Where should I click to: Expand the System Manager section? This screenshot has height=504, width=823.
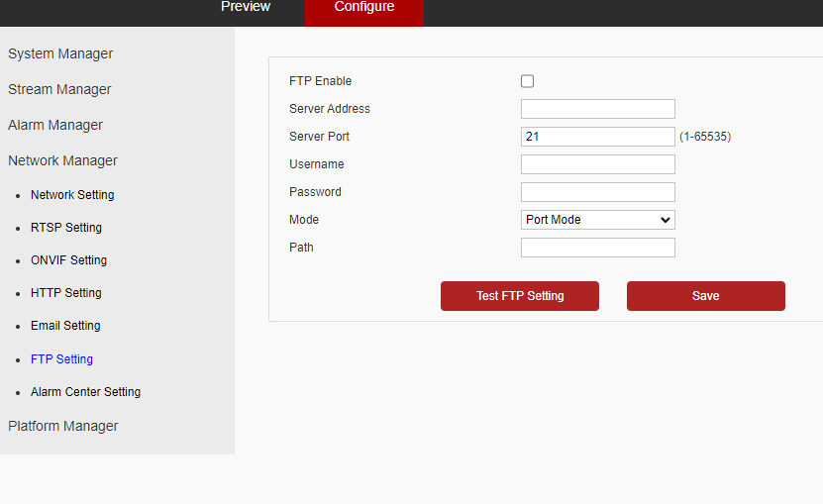click(x=60, y=53)
